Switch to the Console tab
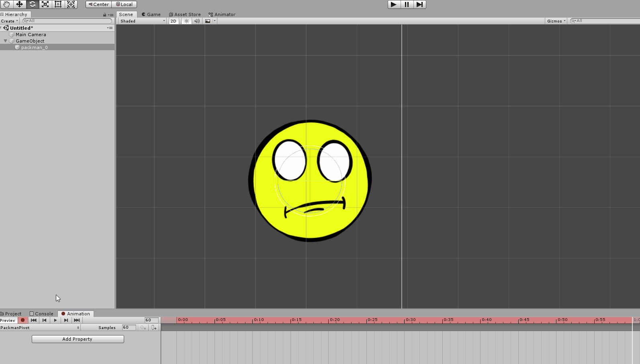Viewport: 640px width, 364px height. 41,314
